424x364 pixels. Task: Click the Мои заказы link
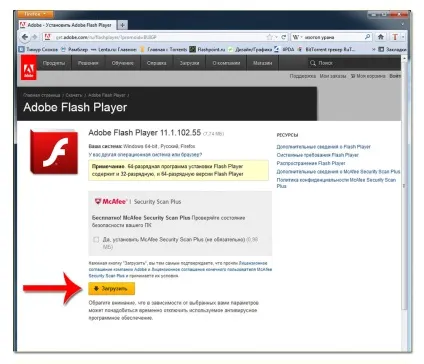click(333, 76)
